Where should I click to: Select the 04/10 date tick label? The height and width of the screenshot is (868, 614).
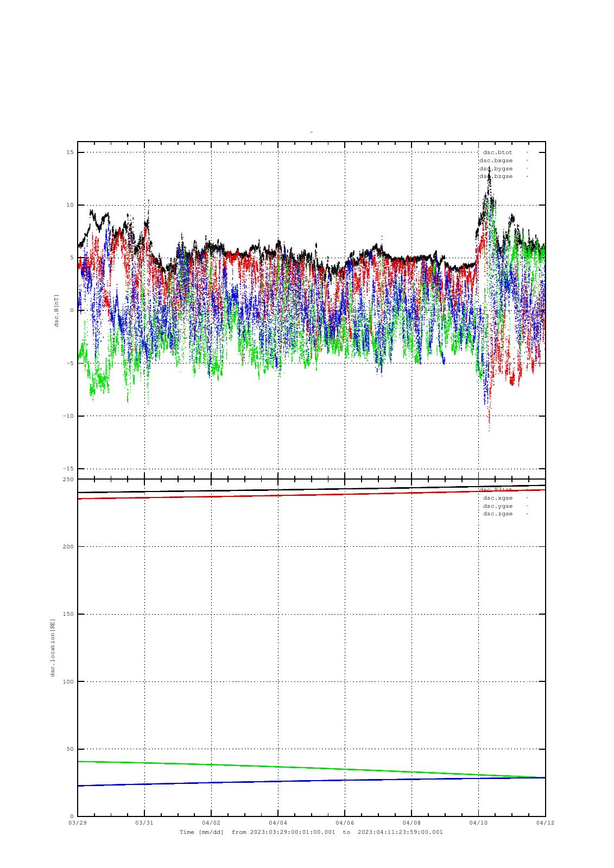pos(478,823)
